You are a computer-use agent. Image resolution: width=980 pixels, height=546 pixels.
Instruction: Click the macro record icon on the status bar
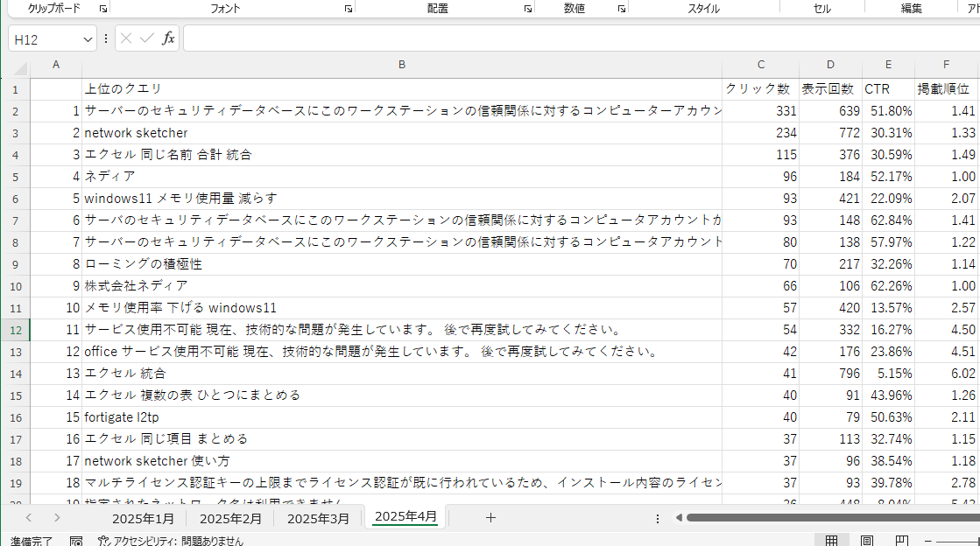(76, 541)
